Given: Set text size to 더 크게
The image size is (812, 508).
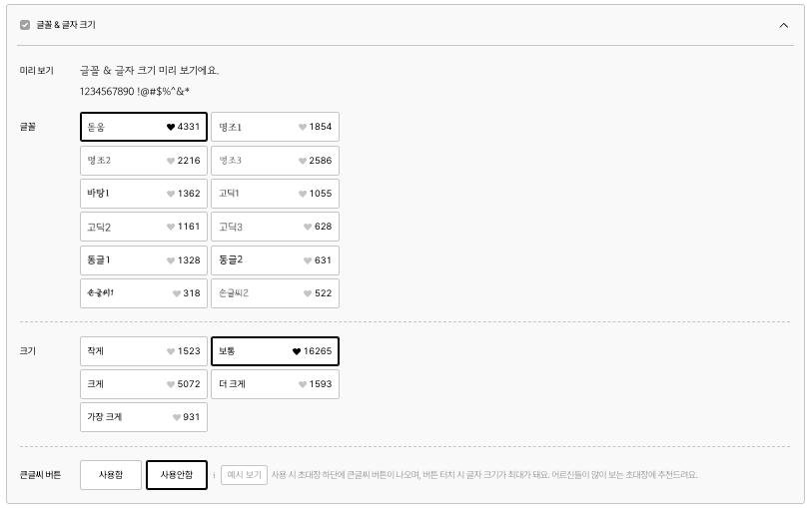Looking at the screenshot, I should (x=275, y=384).
